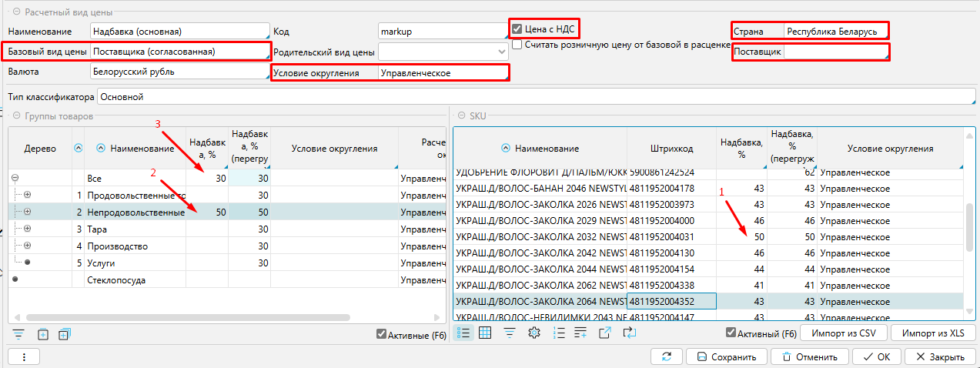Click the three-dot menu button at bottom left
The width and height of the screenshot is (980, 368).
point(25,357)
